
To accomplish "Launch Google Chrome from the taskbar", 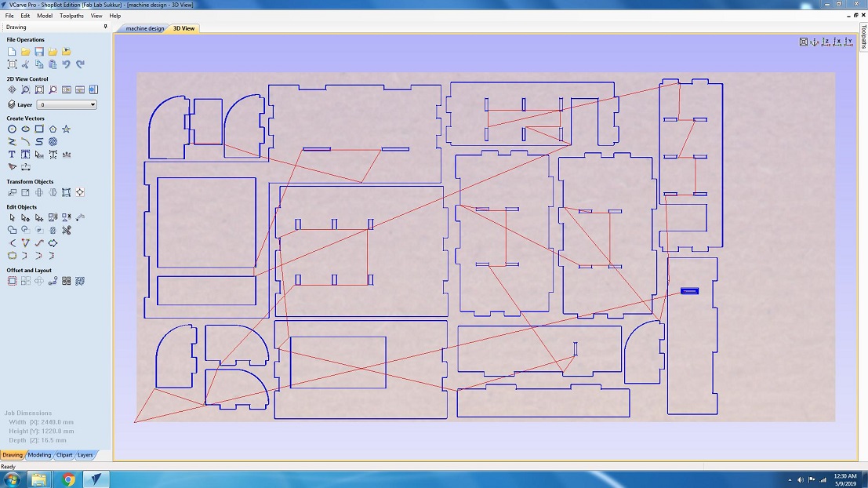I will coord(68,479).
